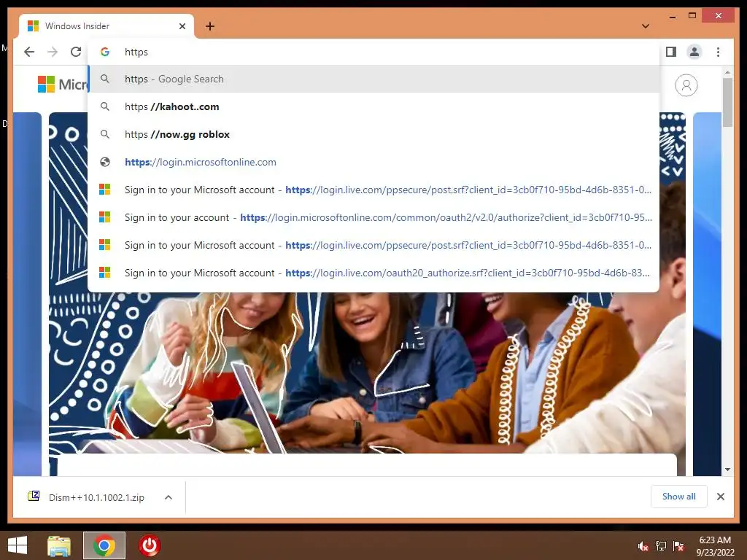Screen dimensions: 747x560
Task: Click the network tray icon
Action: (661, 546)
